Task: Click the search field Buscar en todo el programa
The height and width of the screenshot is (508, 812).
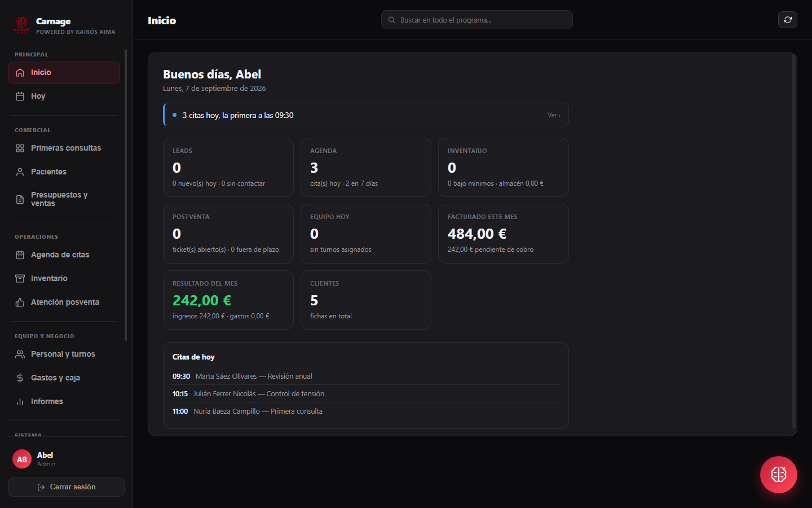Action: tap(477, 20)
